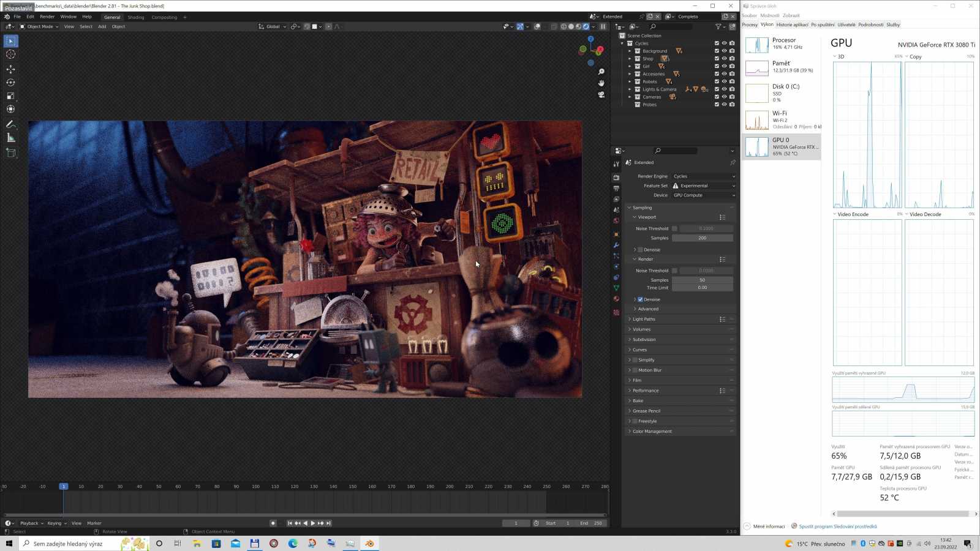Open Task Manager Procesy tab
The width and height of the screenshot is (980, 551).
(750, 24)
